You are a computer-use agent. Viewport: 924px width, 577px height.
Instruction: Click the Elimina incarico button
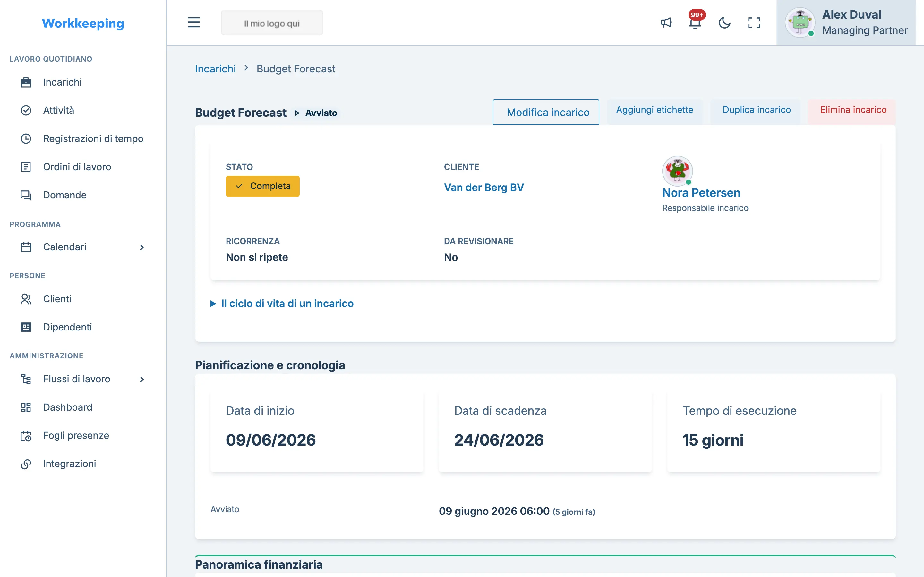coord(853,110)
